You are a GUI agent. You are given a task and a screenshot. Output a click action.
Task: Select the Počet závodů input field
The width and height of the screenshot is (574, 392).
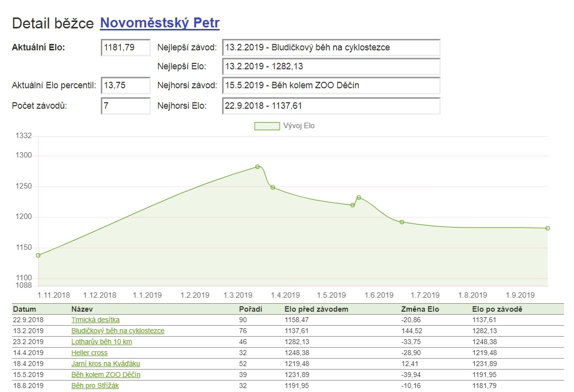[x=125, y=106]
